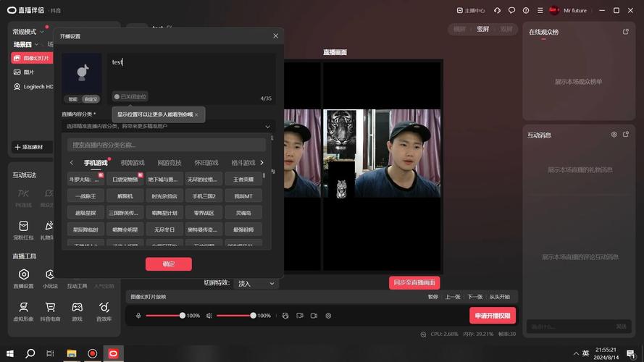Click the customer service headset icon
Image resolution: width=644 pixels, height=362 pixels.
498,10
